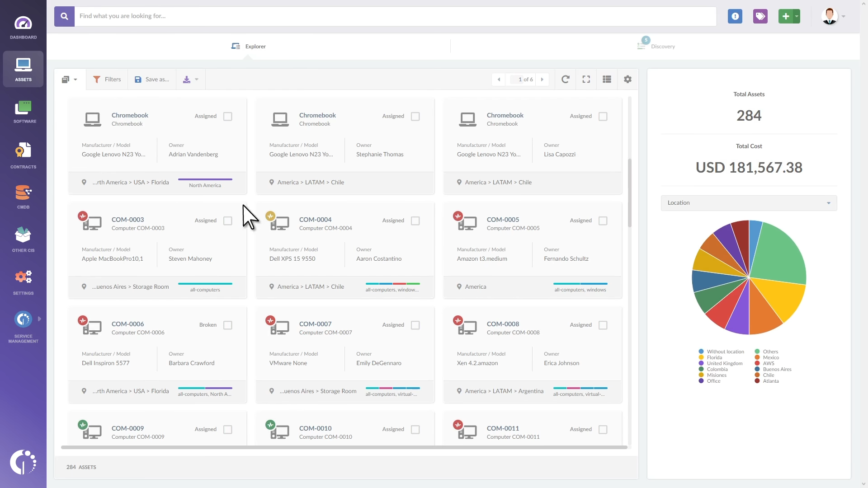Expand the green add-new dropdown arrow
868x488 pixels.
click(x=797, y=17)
